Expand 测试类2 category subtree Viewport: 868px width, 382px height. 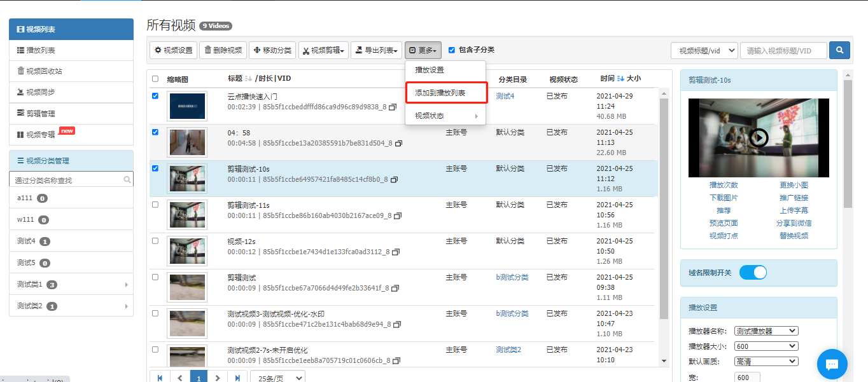pos(126,306)
